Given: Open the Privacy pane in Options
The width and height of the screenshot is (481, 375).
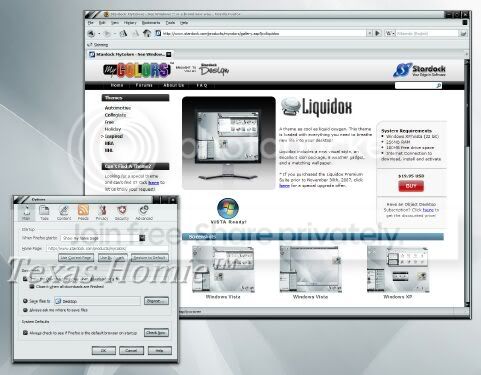Looking at the screenshot, I should (102, 213).
